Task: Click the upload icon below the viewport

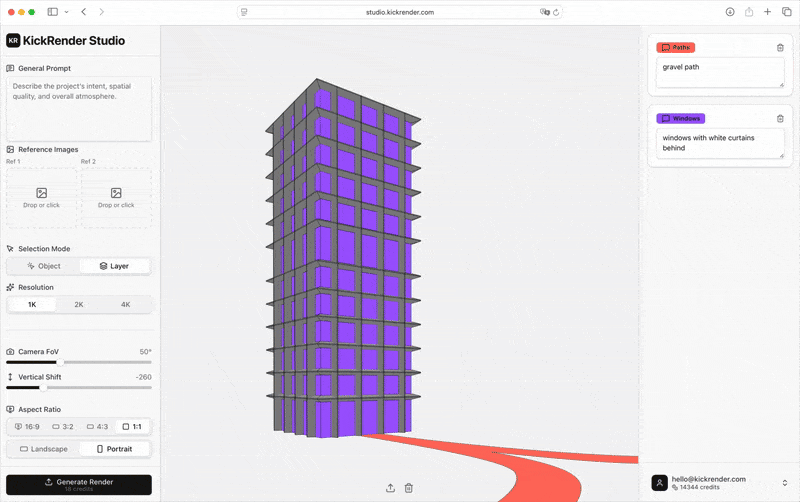Action: 390,488
